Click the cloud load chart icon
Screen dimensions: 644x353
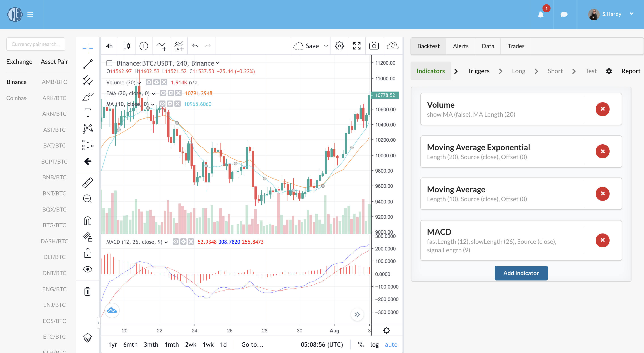(392, 46)
